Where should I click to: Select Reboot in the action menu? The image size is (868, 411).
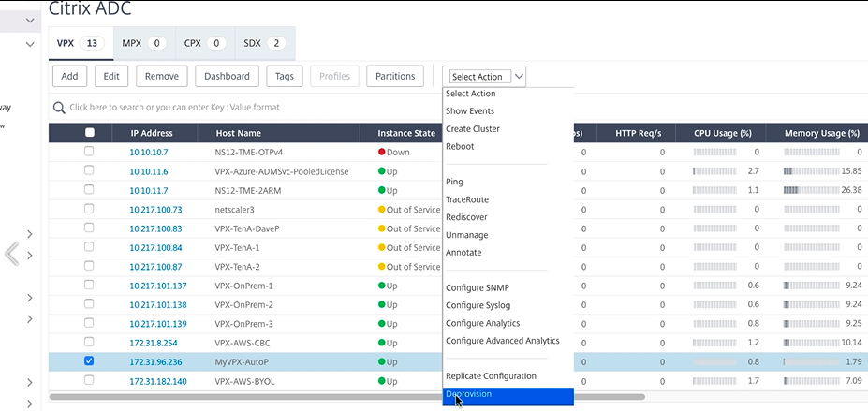coord(460,147)
